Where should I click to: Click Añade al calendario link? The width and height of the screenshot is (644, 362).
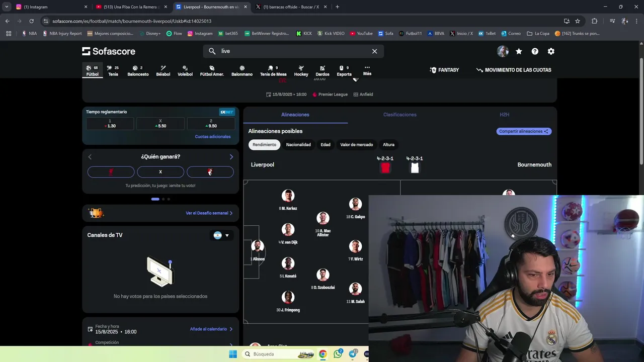click(x=211, y=329)
